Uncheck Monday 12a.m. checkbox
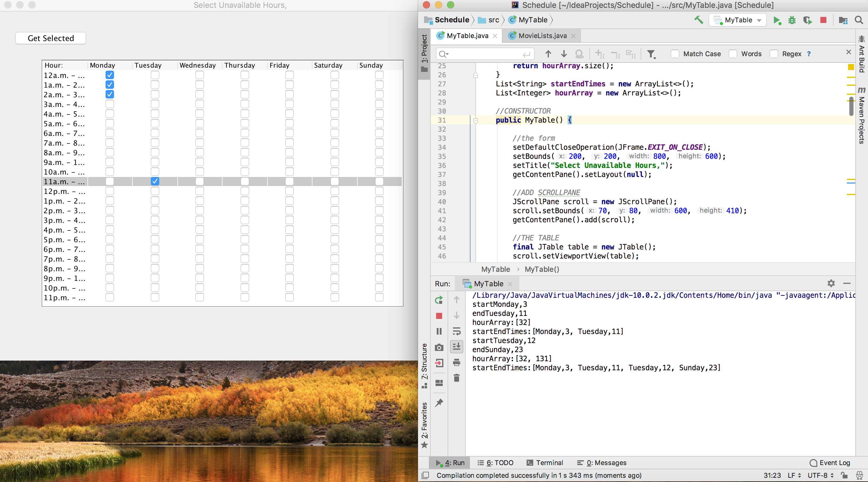The width and height of the screenshot is (868, 482). [109, 75]
